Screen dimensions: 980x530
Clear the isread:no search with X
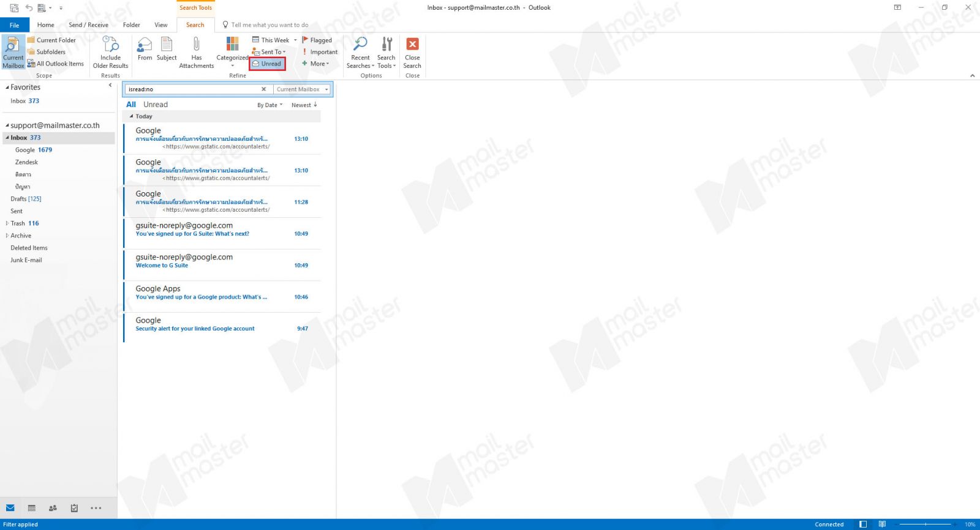[264, 89]
